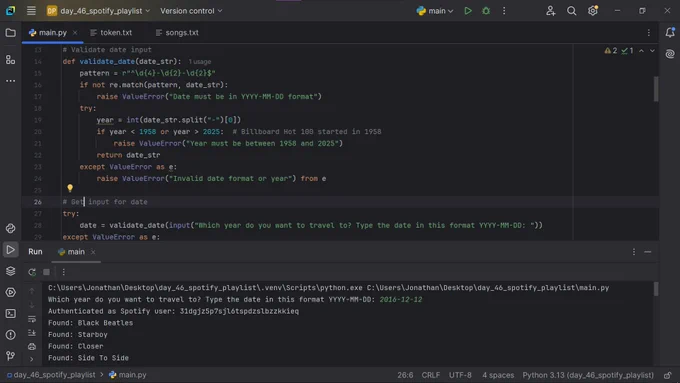
Task: Click the editor vertical scrollbar thumb
Action: [x=656, y=89]
